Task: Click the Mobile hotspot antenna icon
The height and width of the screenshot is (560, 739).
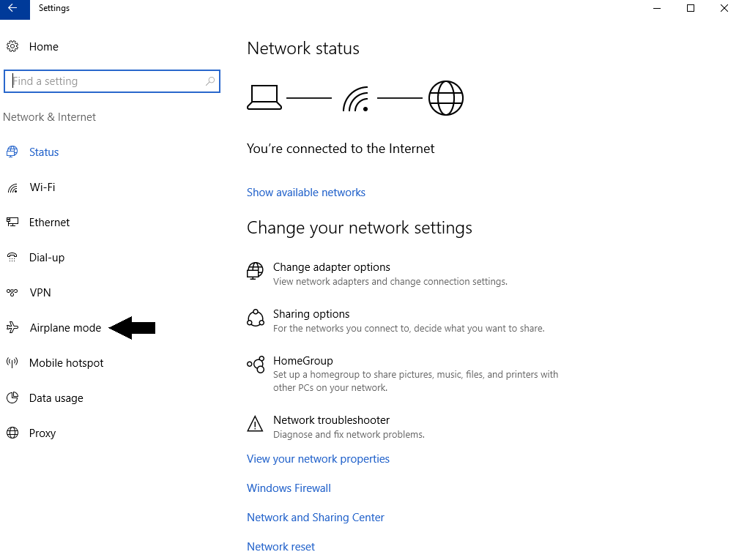Action: (12, 363)
